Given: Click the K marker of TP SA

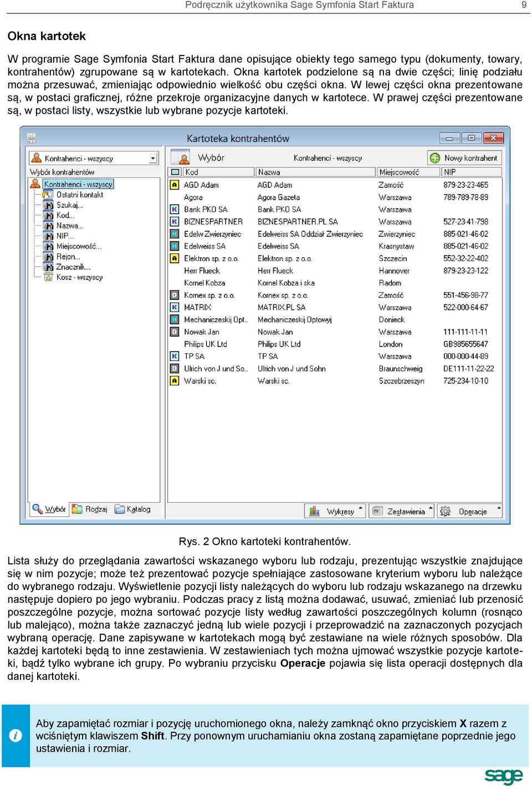Looking at the screenshot, I should pos(175,356).
